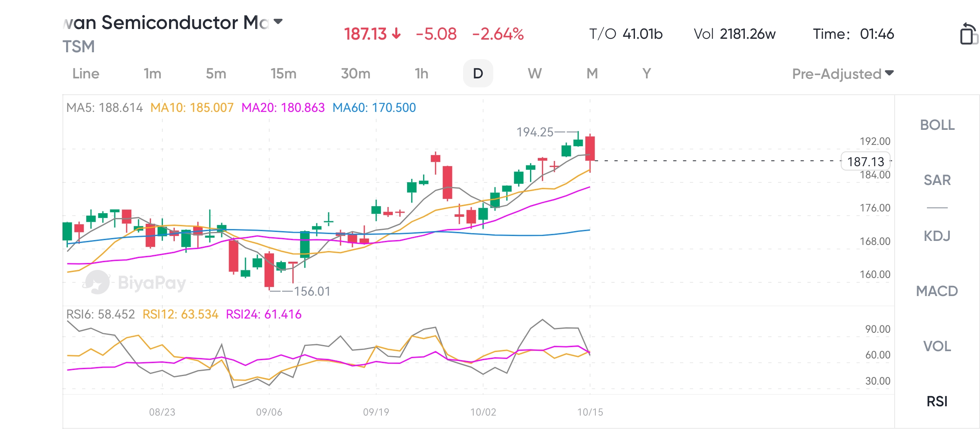The height and width of the screenshot is (441, 980).
Task: Switch to the Line chart tab
Action: click(x=86, y=73)
